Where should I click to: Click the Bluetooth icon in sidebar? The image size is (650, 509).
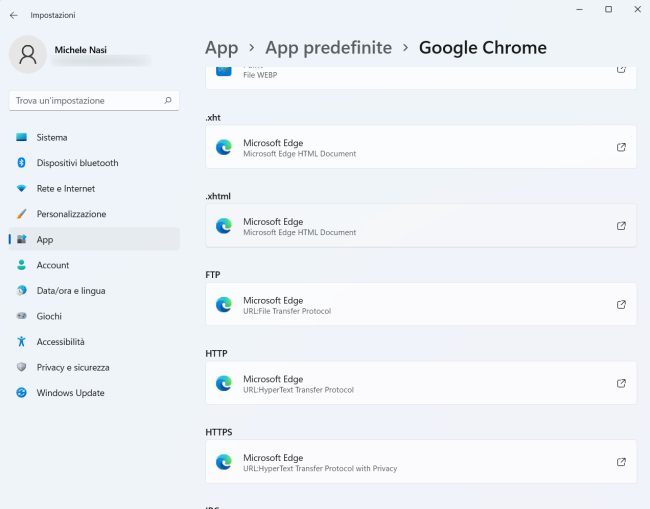pyautogui.click(x=22, y=163)
